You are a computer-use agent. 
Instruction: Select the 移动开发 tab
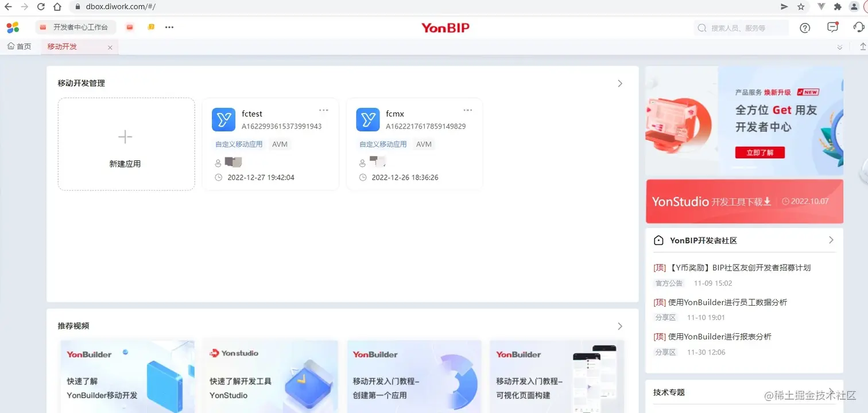(x=62, y=46)
